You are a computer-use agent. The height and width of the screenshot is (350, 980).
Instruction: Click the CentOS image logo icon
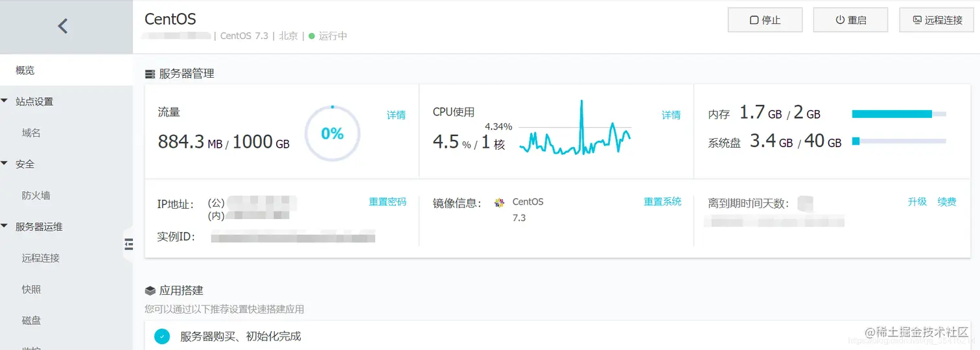coord(499,203)
